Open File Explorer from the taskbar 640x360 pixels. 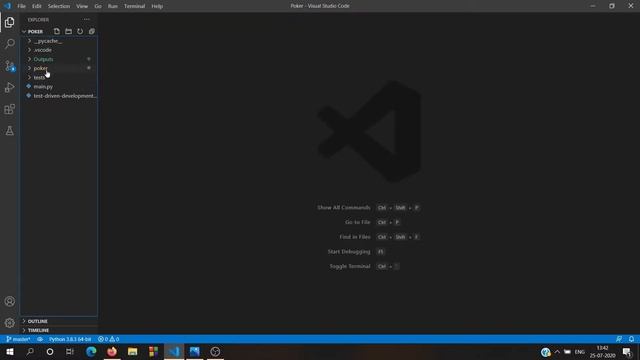(132, 351)
